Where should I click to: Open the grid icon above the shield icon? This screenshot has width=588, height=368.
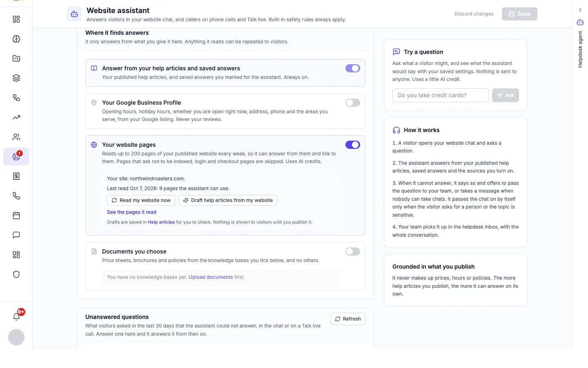click(x=16, y=255)
